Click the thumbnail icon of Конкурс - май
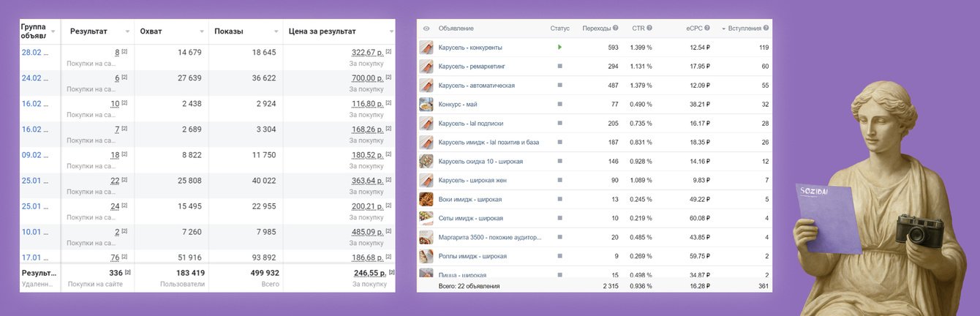This screenshot has height=316, width=980. point(426,105)
